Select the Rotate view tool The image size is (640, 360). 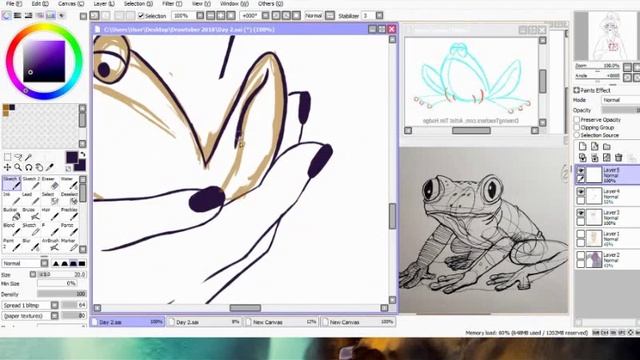point(29,167)
